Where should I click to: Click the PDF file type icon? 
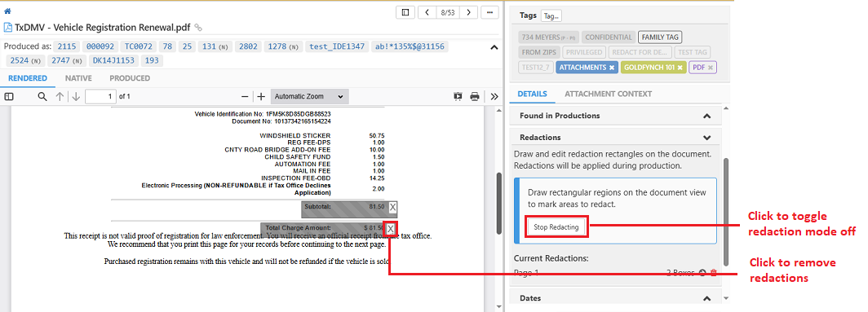point(8,27)
